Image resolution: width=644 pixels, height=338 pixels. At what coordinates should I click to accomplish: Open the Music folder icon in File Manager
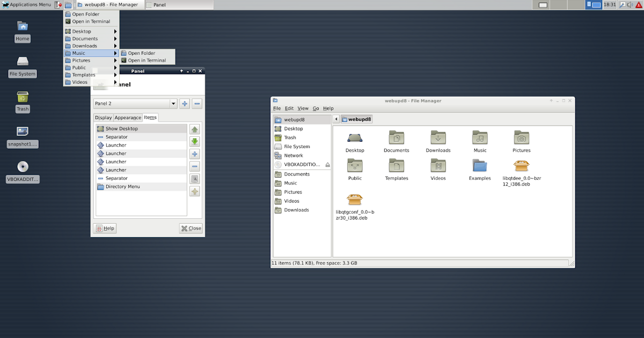click(x=480, y=138)
